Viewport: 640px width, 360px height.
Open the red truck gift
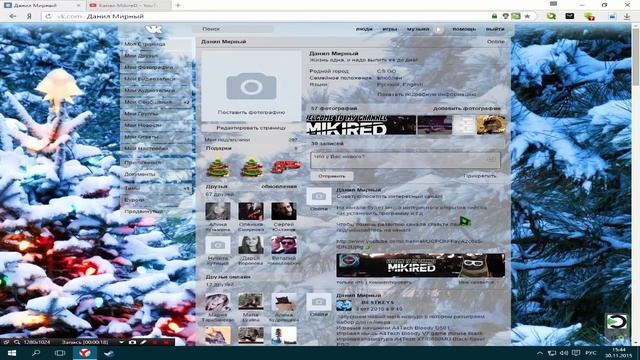click(285, 166)
